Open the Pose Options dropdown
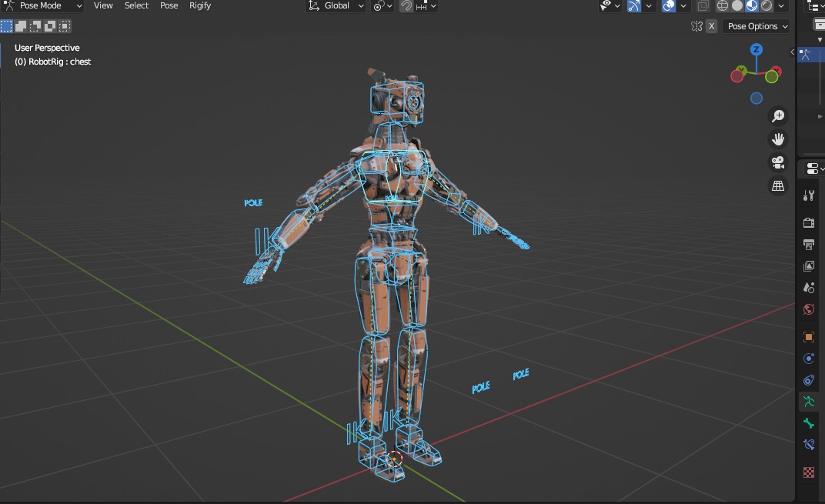Viewport: 825px width, 504px height. [x=756, y=26]
